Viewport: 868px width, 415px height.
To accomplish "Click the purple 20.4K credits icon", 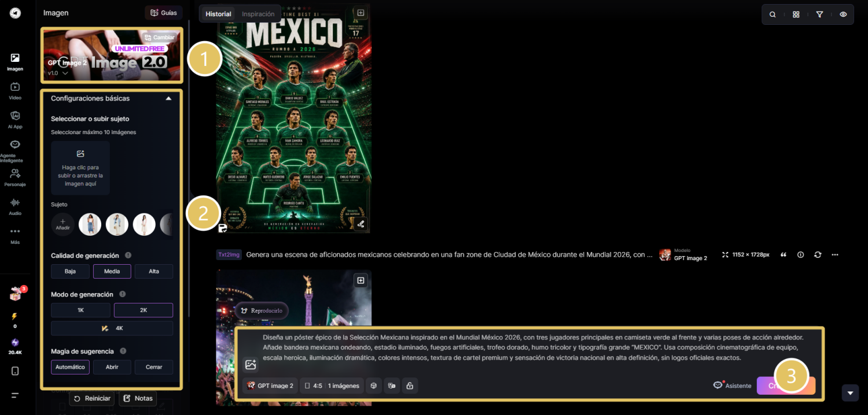I will point(15,342).
